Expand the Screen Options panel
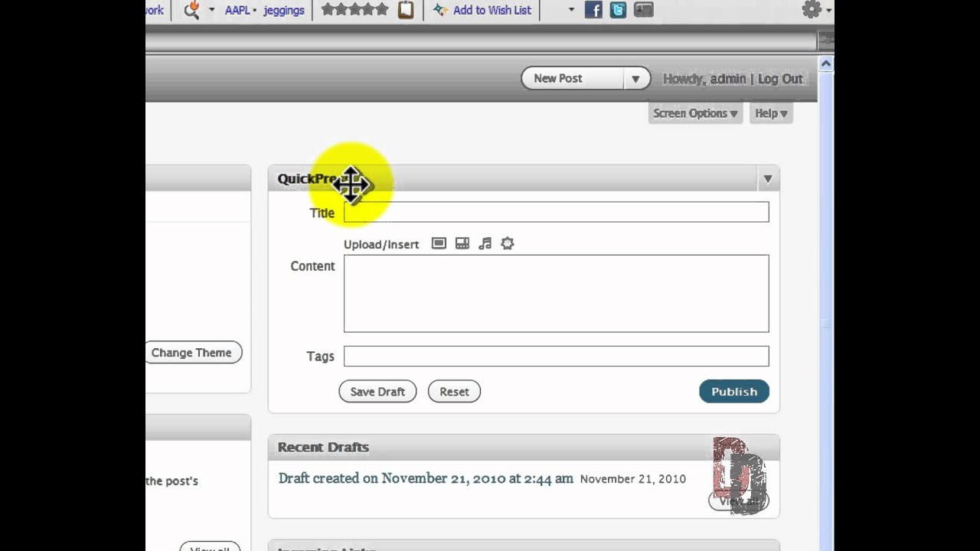The width and height of the screenshot is (980, 551). [694, 113]
